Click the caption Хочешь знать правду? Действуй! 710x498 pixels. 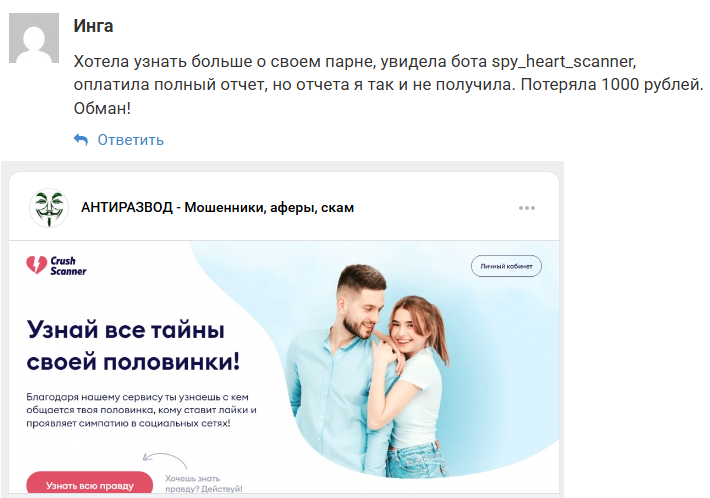(x=204, y=484)
